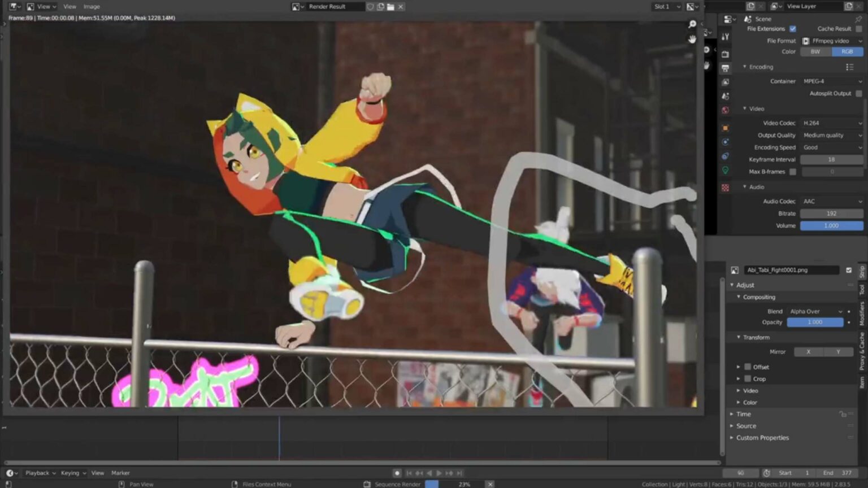Switch Color mode to BW

[x=815, y=51]
